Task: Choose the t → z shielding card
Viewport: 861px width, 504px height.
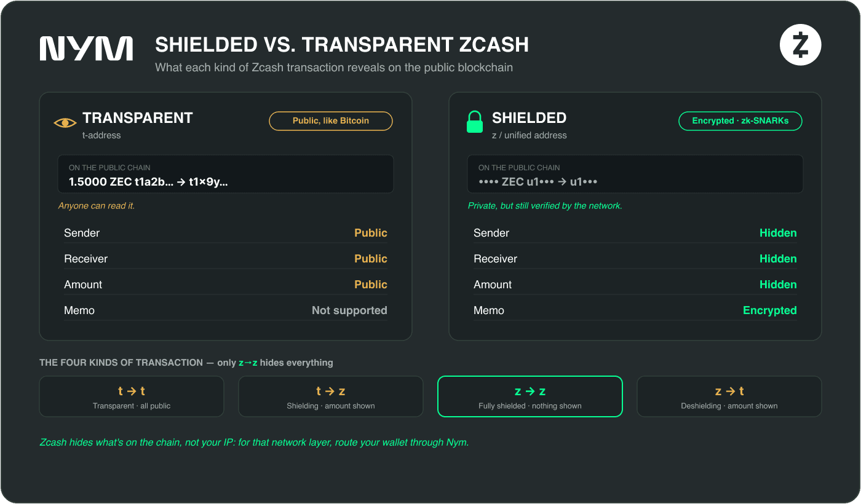Action: [331, 396]
